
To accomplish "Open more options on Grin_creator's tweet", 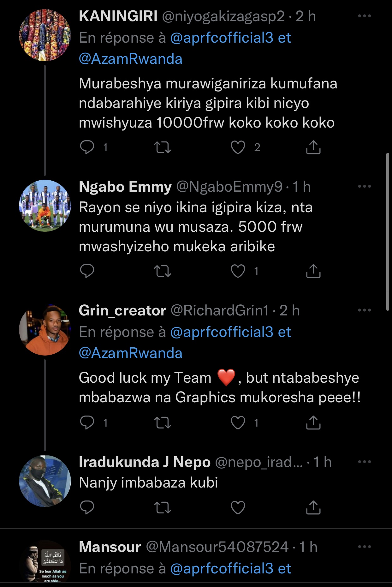I will [x=364, y=310].
